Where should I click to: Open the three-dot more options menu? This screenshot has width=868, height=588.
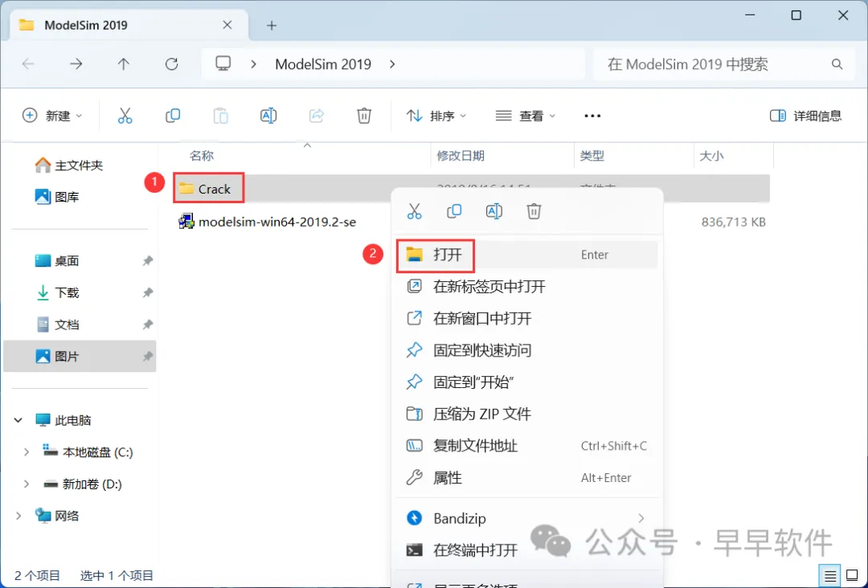[592, 116]
